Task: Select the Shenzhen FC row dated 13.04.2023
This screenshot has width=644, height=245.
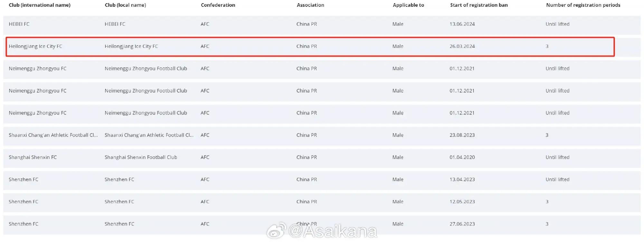Action: (x=322, y=180)
